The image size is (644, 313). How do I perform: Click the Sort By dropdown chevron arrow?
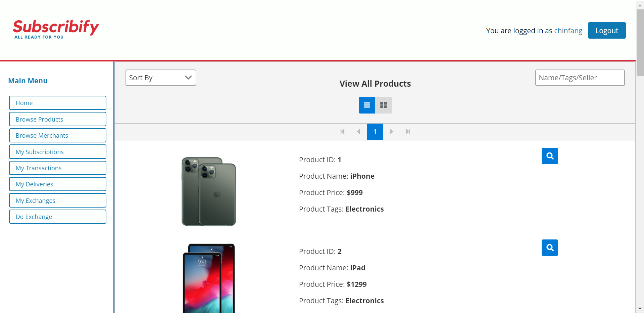point(188,78)
